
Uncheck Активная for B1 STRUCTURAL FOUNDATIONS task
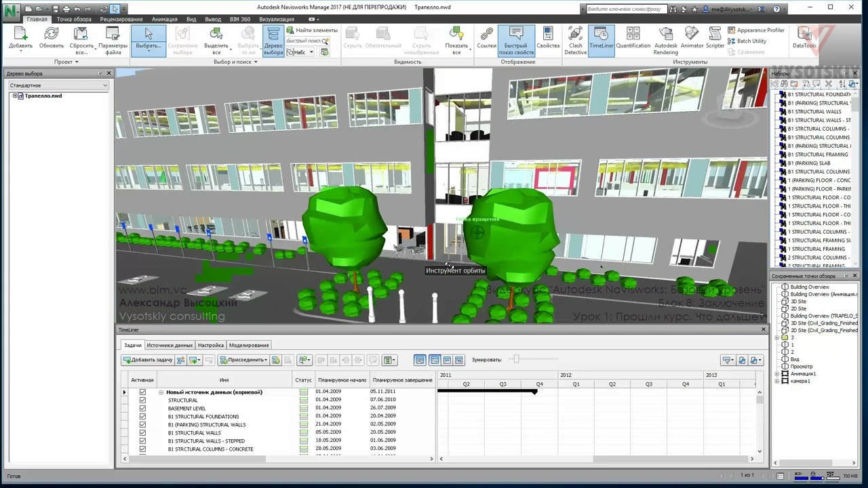142,417
